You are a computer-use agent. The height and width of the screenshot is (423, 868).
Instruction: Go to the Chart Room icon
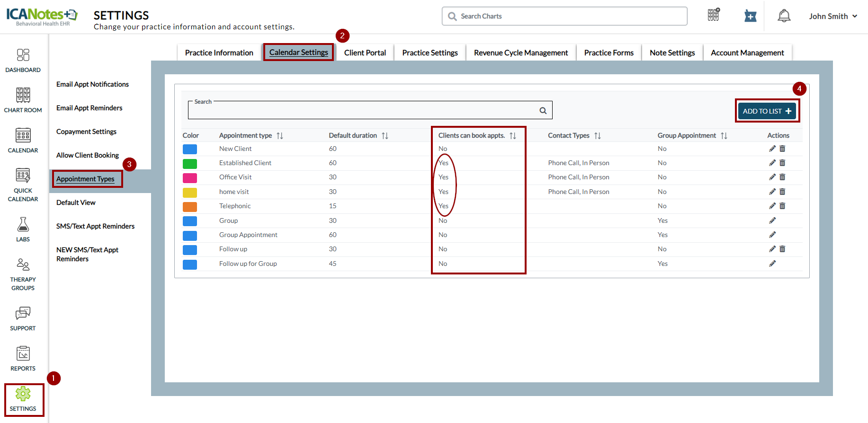pos(23,100)
